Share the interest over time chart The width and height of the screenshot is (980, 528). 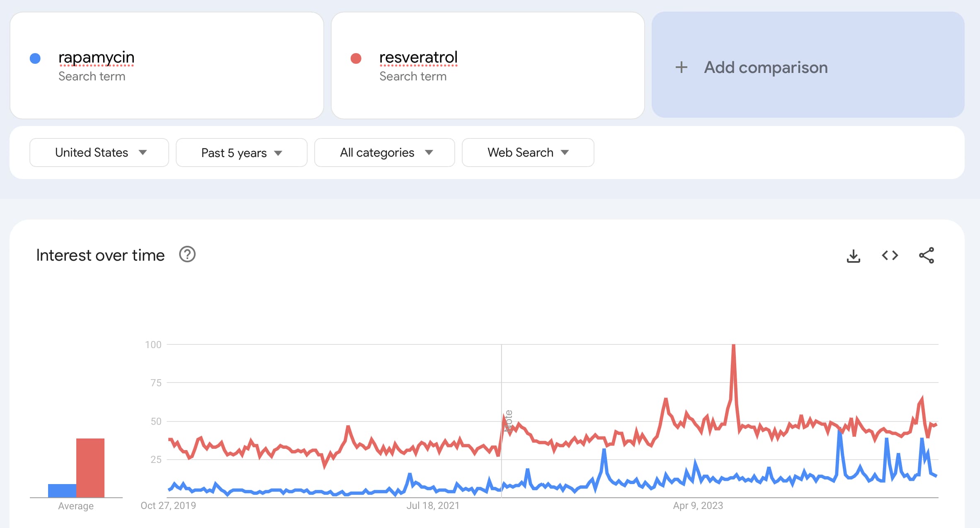pyautogui.click(x=927, y=255)
